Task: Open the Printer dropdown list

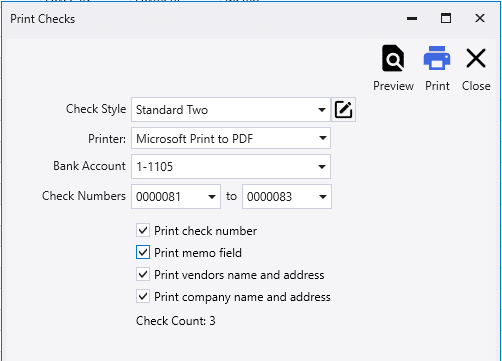Action: tap(322, 138)
